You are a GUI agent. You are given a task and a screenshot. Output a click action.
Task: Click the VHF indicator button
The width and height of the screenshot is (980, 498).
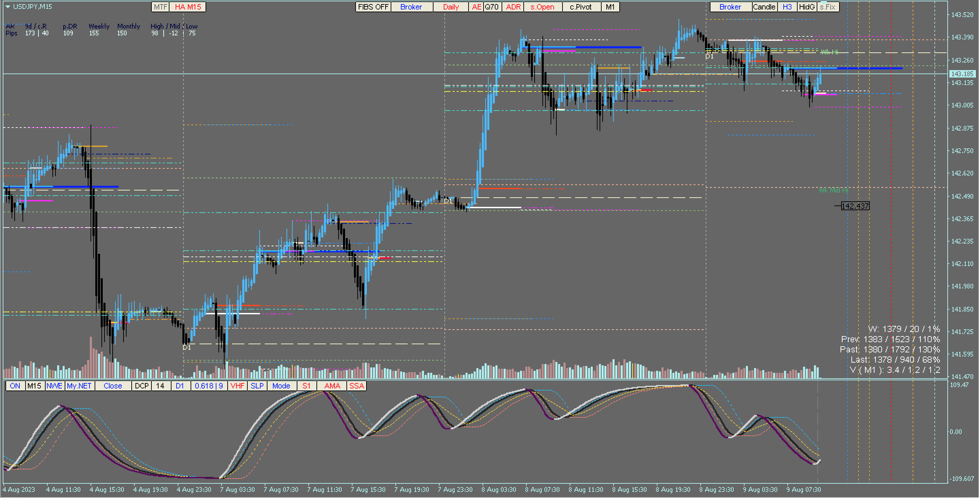click(237, 386)
